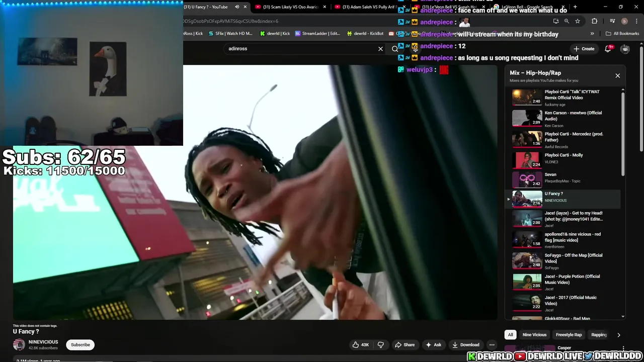Play Playboi Carti Mercedez from playlist

tap(563, 140)
